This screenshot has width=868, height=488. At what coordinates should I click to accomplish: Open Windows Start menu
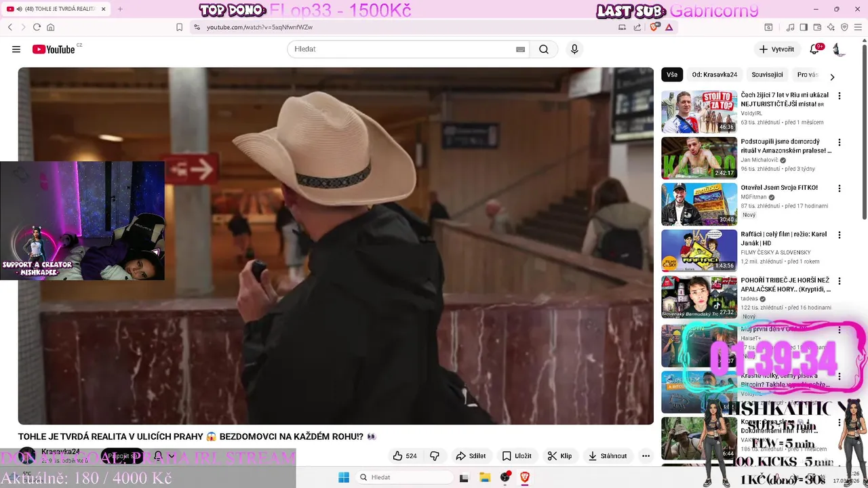(344, 477)
